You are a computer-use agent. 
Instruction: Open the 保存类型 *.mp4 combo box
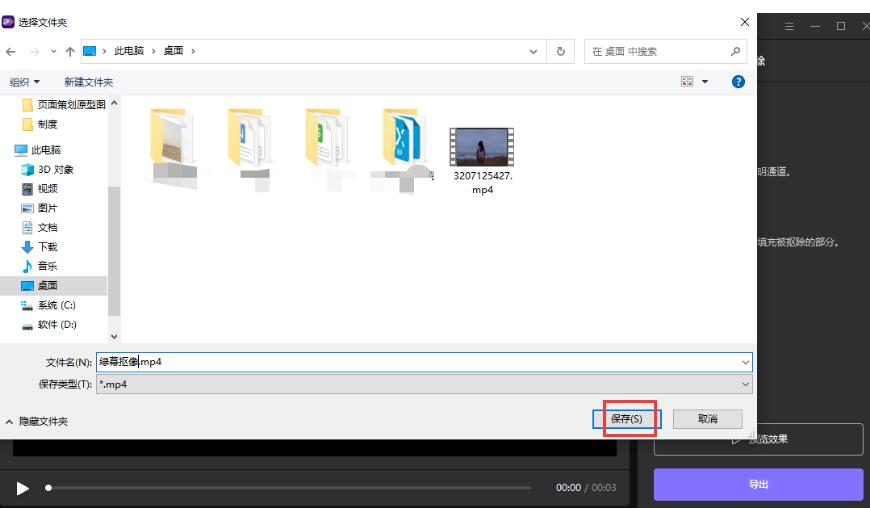424,384
